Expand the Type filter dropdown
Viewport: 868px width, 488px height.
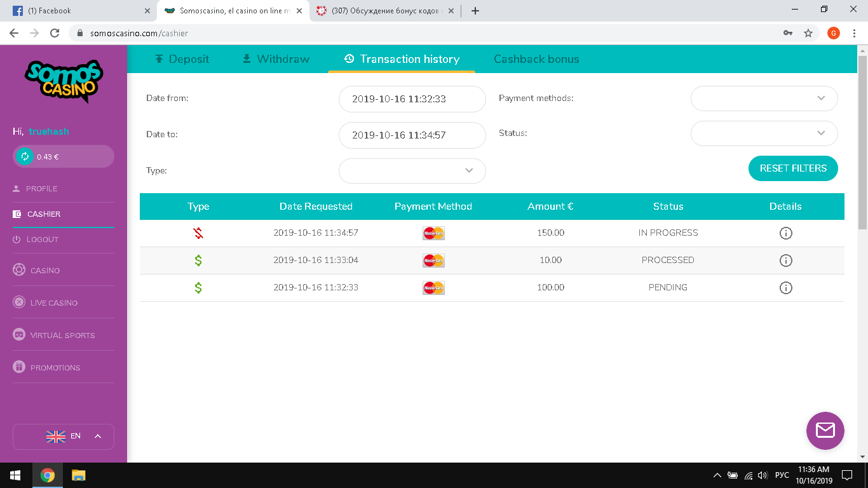tap(412, 171)
